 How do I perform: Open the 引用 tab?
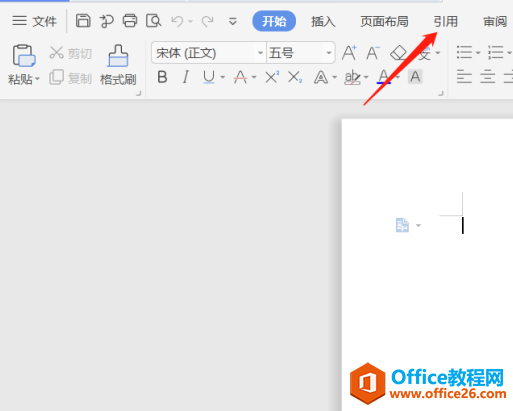click(445, 21)
